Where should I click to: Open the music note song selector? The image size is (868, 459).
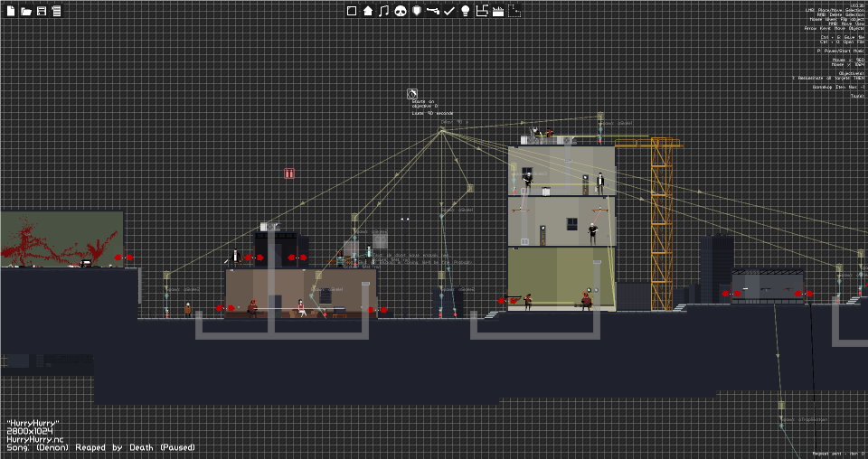click(384, 11)
